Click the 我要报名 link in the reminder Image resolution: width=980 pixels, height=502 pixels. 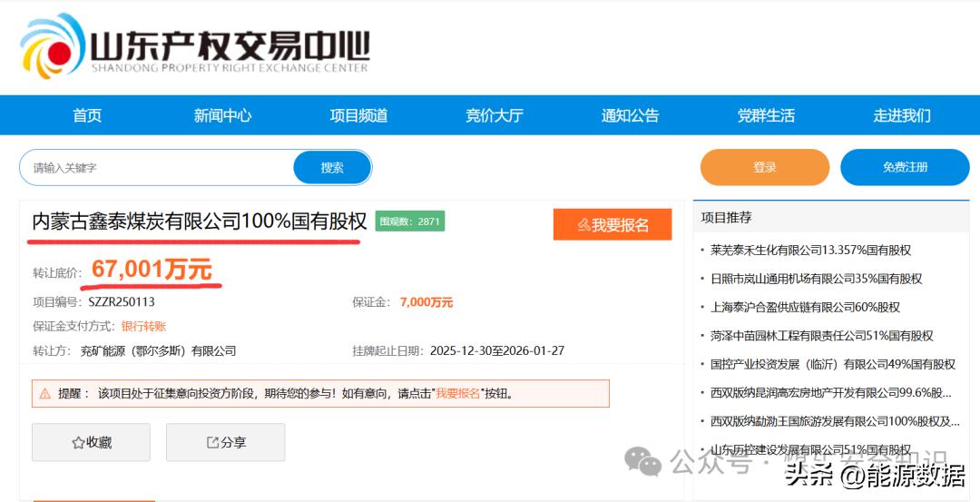point(457,394)
